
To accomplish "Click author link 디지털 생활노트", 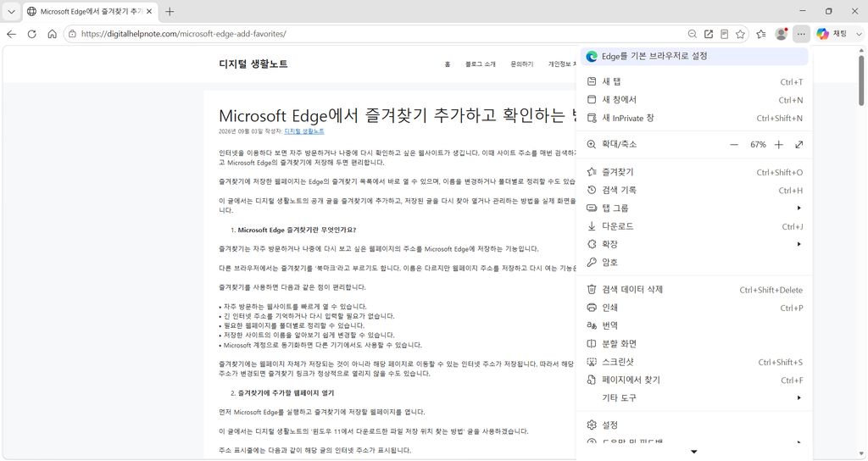I will pos(304,131).
